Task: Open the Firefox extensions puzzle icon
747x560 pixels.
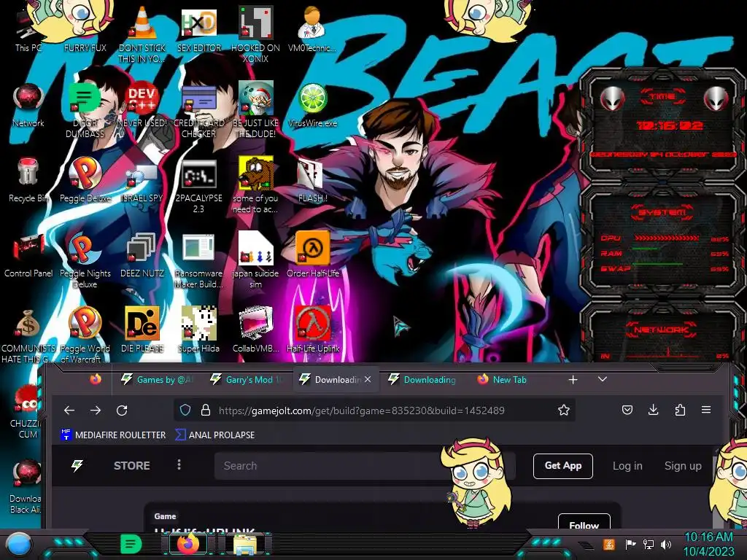Action: tap(680, 410)
